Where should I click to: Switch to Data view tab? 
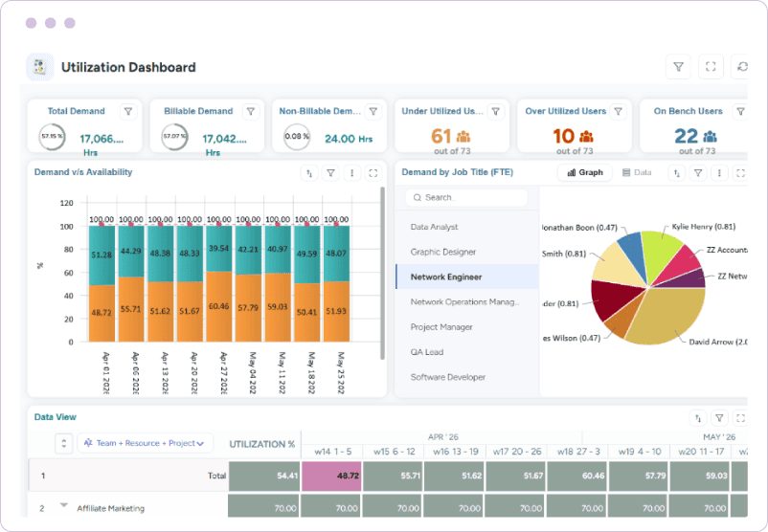tap(637, 172)
